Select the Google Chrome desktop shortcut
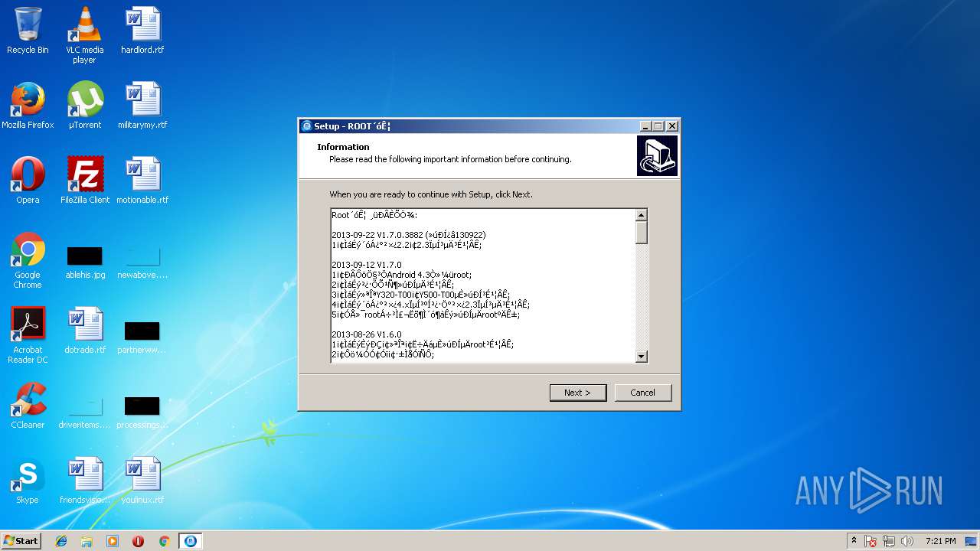The height and width of the screenshot is (551, 980). click(x=28, y=260)
